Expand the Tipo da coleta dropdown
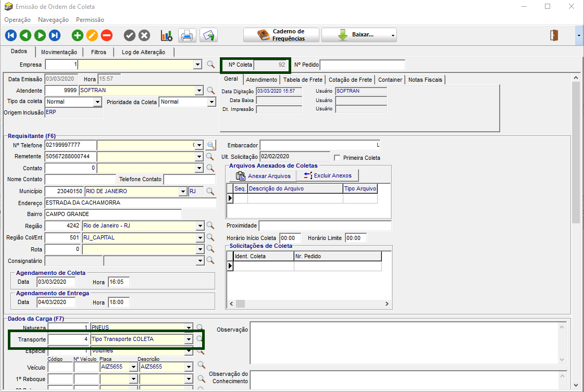This screenshot has width=584, height=392. [x=97, y=102]
